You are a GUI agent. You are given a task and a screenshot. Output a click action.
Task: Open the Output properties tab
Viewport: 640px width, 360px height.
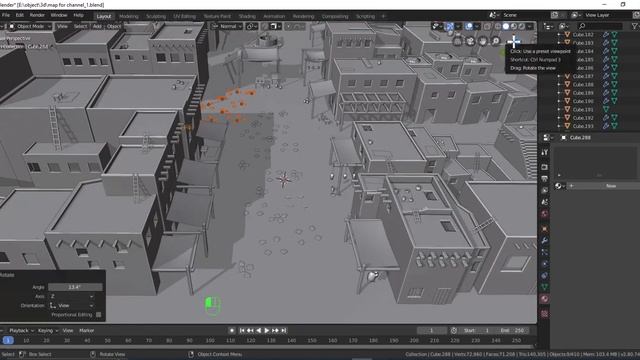pyautogui.click(x=544, y=179)
